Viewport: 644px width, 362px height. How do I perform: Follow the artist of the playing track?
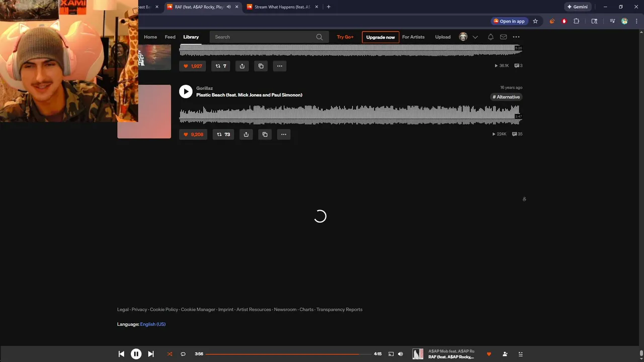pyautogui.click(x=505, y=354)
